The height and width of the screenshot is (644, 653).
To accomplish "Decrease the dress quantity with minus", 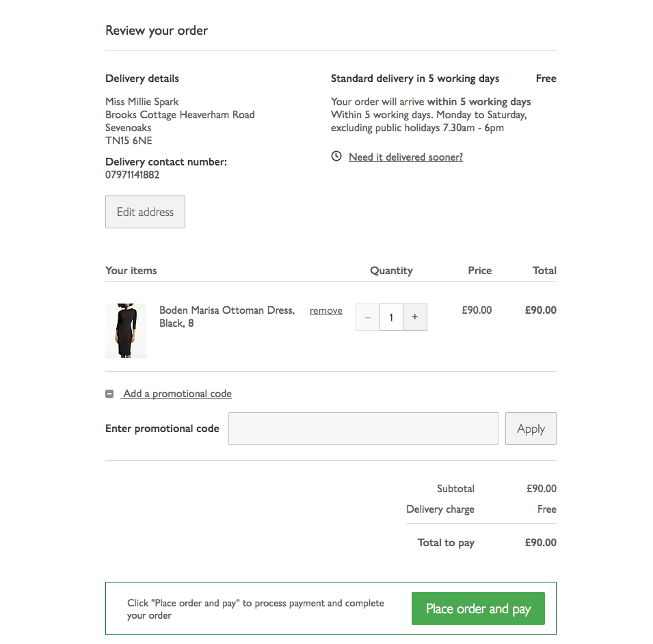I will [x=368, y=317].
